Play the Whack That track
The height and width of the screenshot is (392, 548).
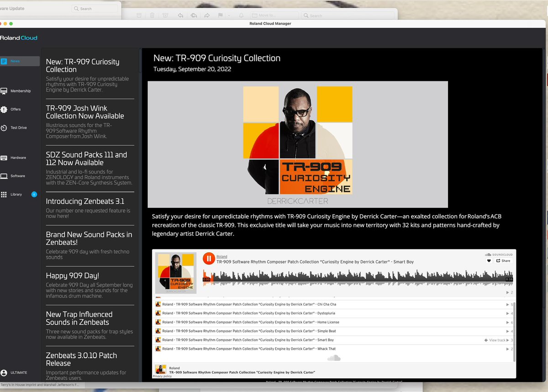coord(333,349)
